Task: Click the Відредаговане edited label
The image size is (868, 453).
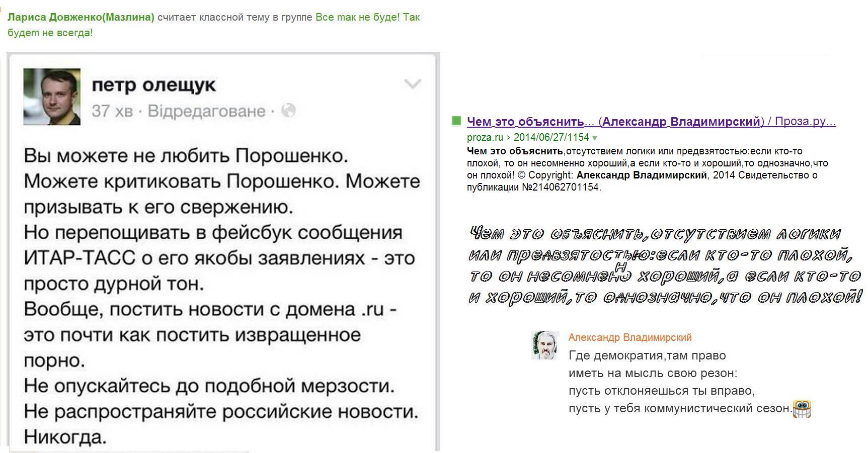Action: [206, 111]
